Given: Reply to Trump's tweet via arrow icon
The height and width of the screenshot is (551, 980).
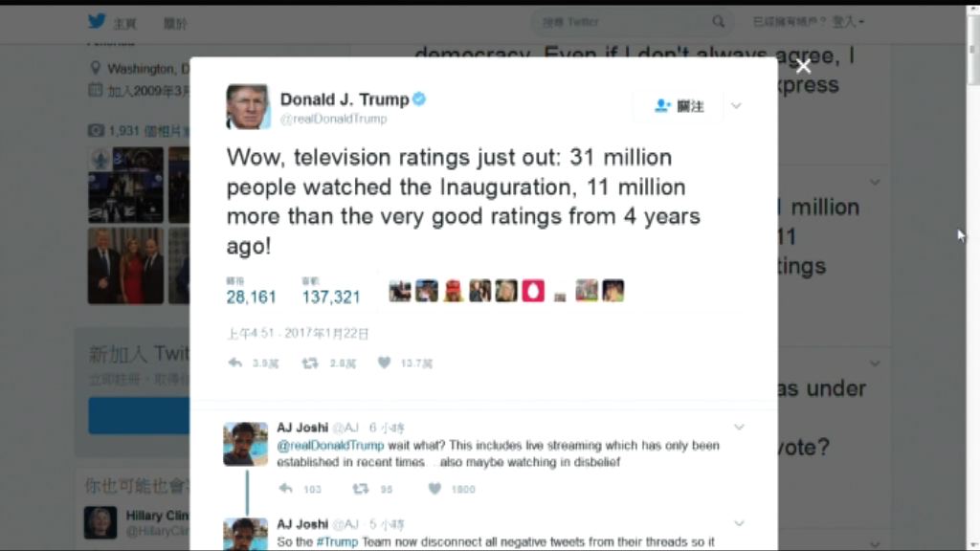Looking at the screenshot, I should coord(235,363).
